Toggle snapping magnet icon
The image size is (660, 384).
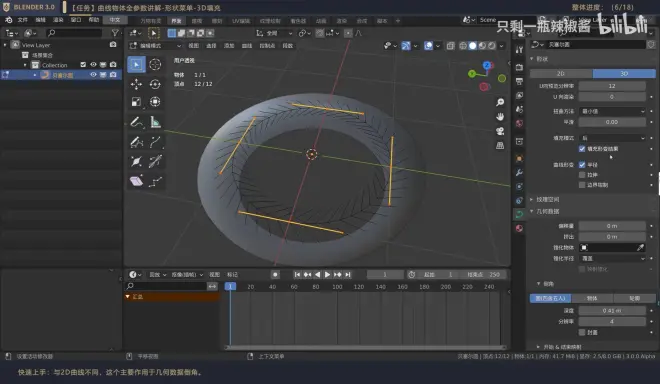click(x=320, y=33)
